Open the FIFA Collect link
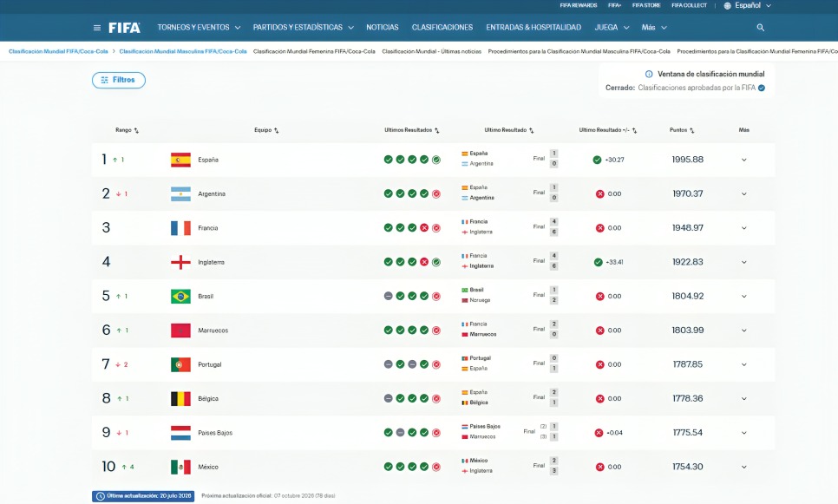The image size is (838, 504). pos(689,5)
